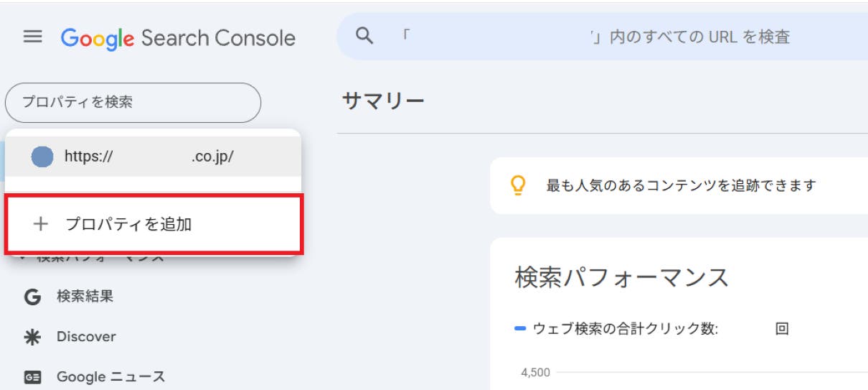Click the Google ニュース newspaper icon
The image size is (868, 390).
32,377
